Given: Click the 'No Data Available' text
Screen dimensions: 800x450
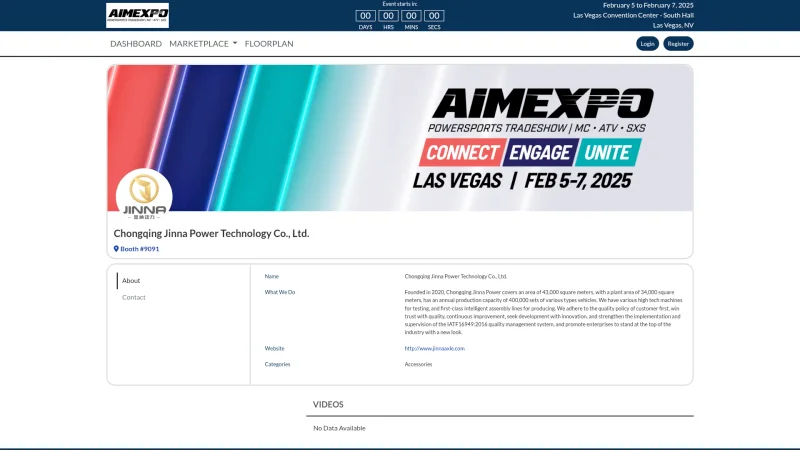Looking at the screenshot, I should click(339, 428).
